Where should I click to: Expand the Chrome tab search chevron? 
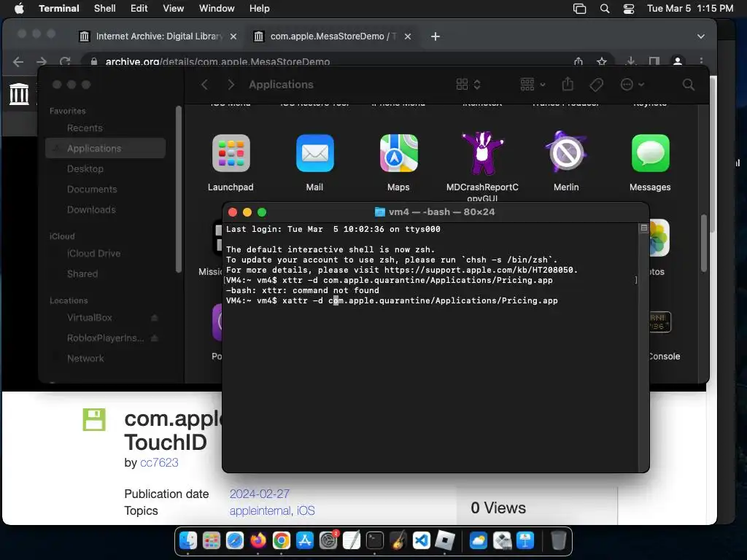[x=701, y=36]
